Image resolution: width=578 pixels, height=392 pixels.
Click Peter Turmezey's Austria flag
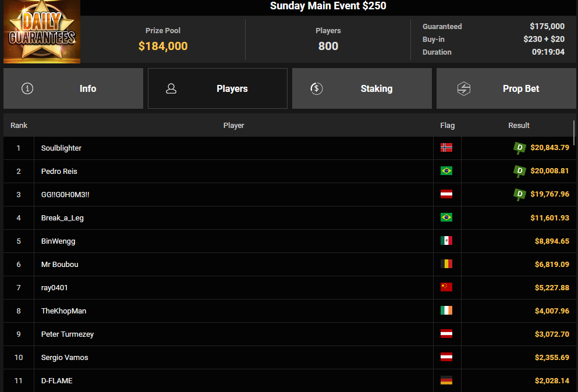446,334
